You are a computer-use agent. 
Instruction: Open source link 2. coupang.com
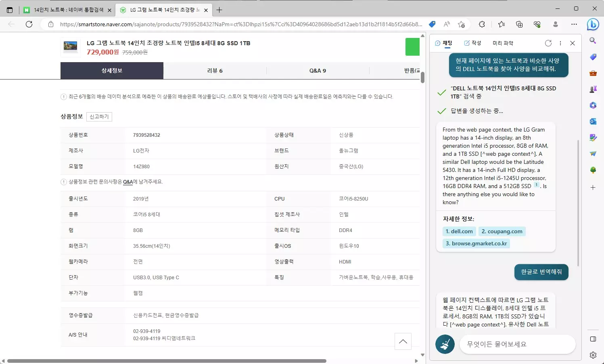tap(502, 231)
